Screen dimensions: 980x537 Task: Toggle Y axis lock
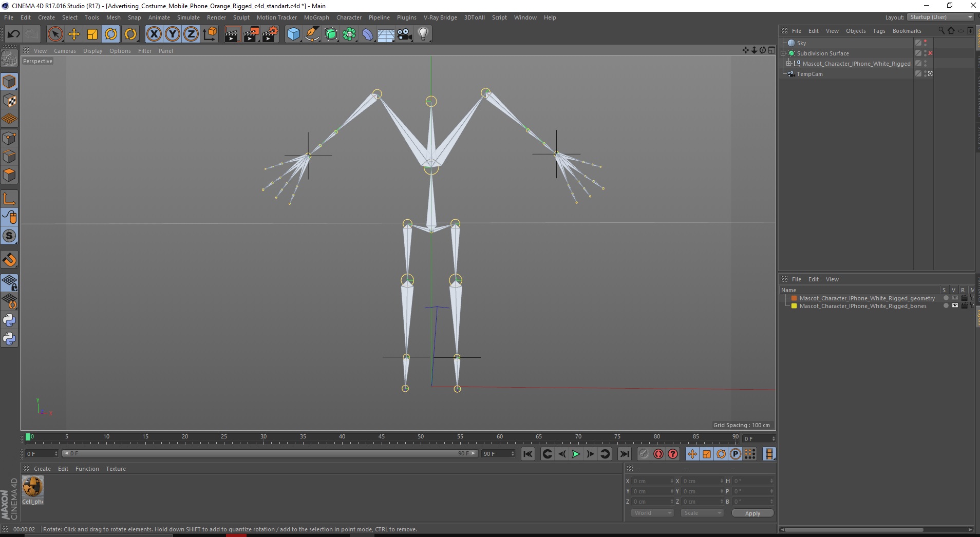(x=173, y=34)
